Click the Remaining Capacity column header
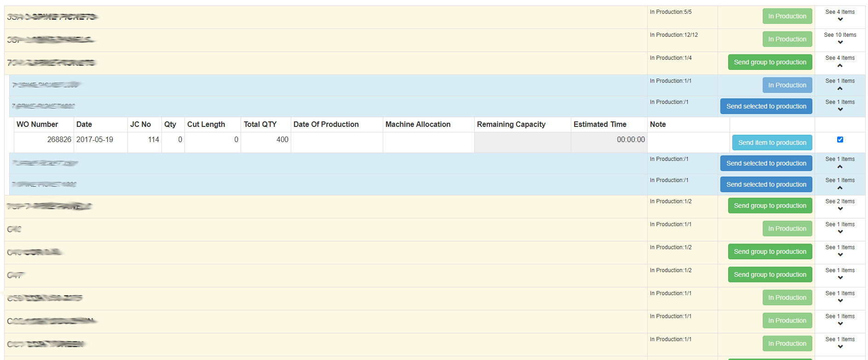The image size is (868, 360). pos(511,125)
